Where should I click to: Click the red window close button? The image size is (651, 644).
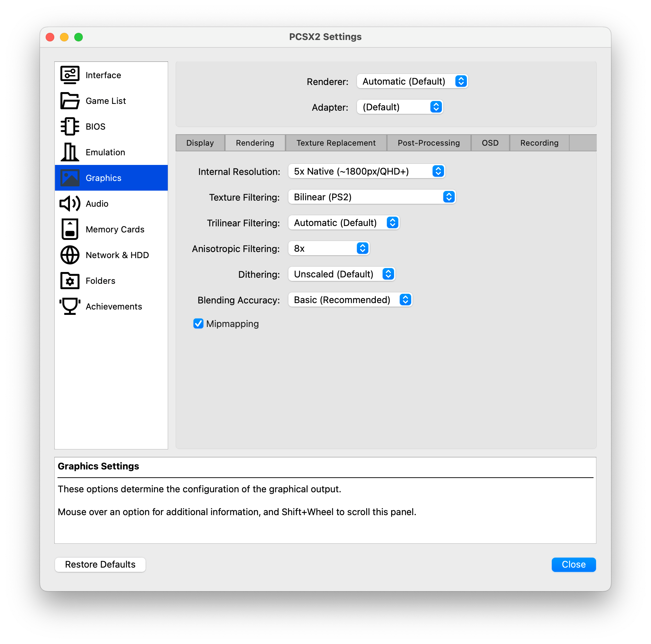(x=50, y=37)
